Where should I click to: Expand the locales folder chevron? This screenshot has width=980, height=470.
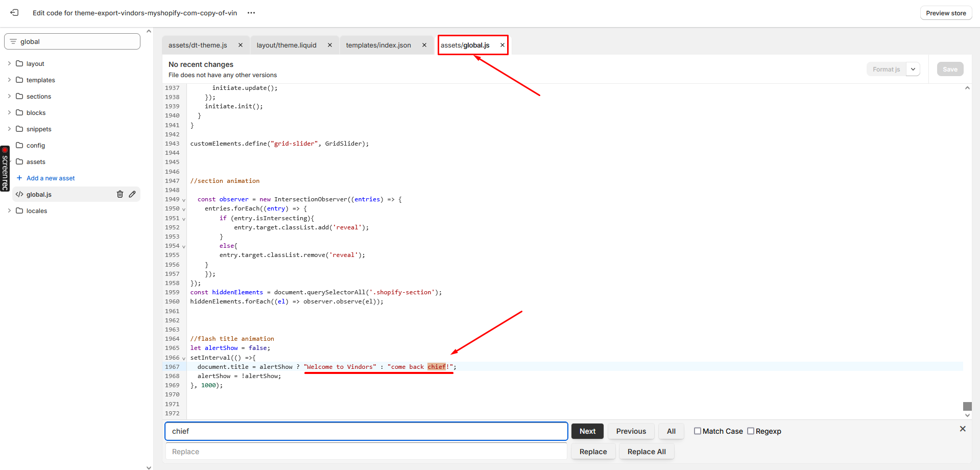pyautogui.click(x=9, y=210)
